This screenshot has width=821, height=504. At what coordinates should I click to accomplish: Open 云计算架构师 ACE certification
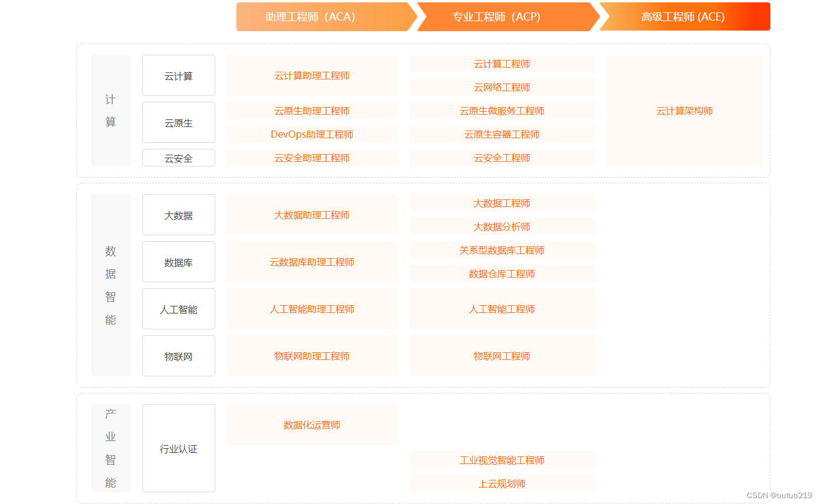[685, 111]
